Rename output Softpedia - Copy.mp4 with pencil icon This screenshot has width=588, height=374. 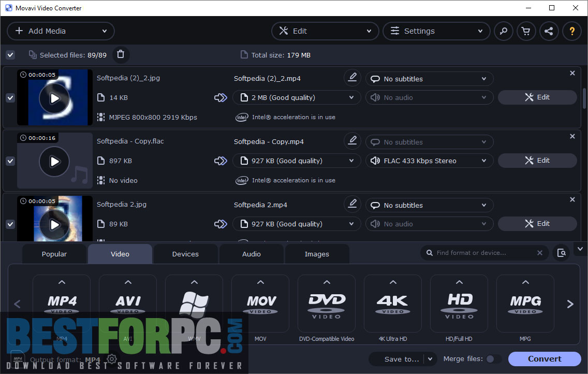(352, 141)
